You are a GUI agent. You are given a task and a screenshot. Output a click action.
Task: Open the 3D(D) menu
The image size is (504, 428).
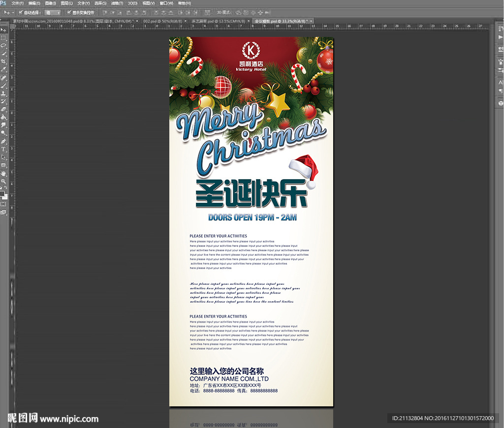tap(132, 3)
